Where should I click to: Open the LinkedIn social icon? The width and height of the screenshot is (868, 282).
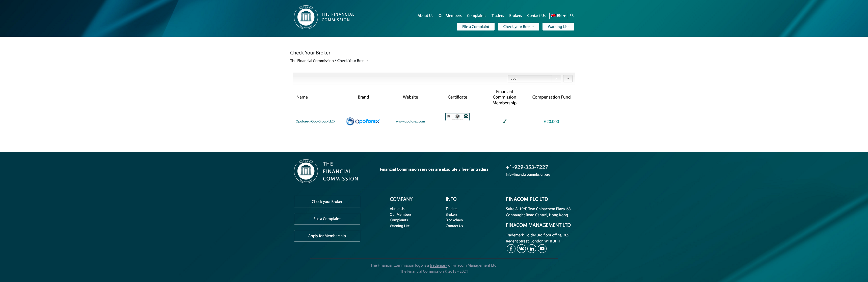pyautogui.click(x=532, y=249)
